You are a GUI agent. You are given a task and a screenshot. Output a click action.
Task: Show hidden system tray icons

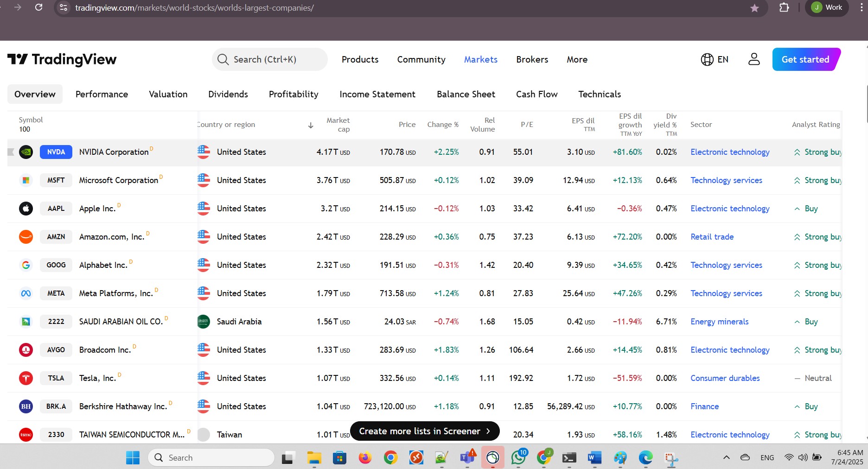726,457
